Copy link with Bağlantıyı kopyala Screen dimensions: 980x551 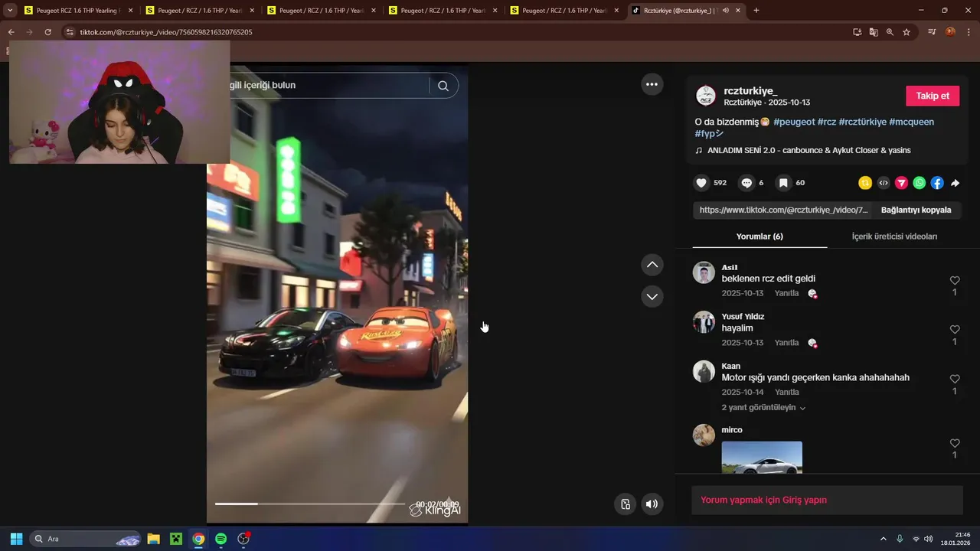tap(916, 210)
